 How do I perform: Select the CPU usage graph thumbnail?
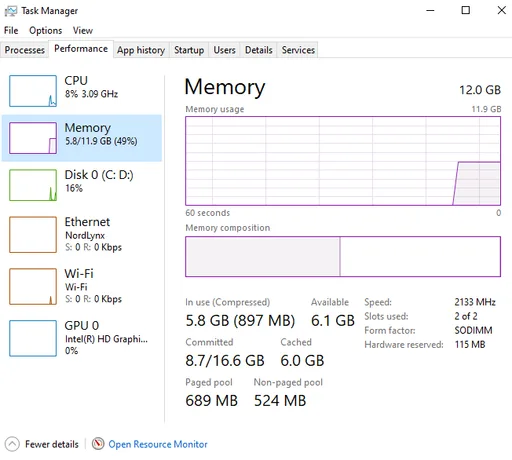33,91
